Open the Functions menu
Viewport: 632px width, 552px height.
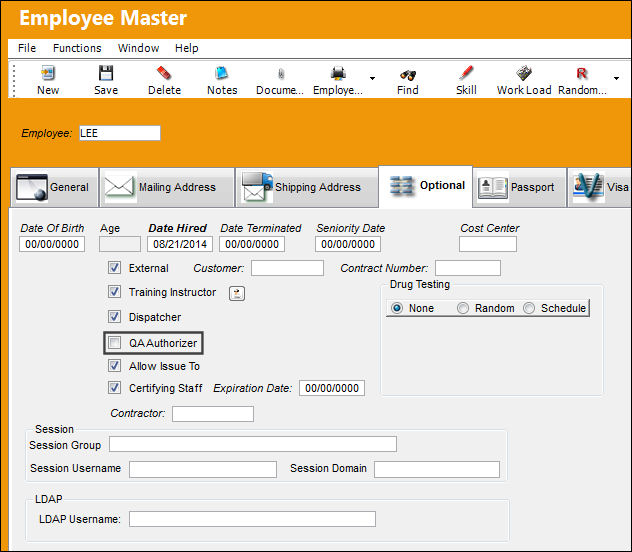coord(77,48)
